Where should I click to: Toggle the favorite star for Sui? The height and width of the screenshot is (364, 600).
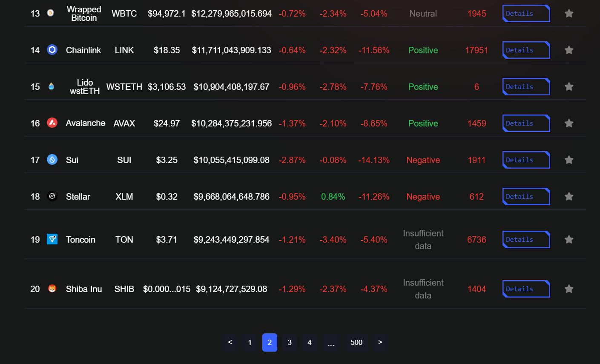coord(568,160)
